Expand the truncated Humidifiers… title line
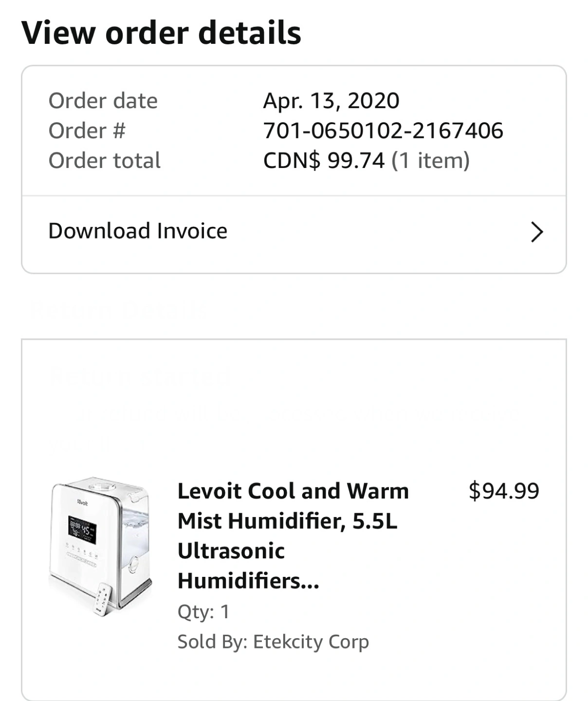Viewport: 588px width, 701px height. (248, 581)
